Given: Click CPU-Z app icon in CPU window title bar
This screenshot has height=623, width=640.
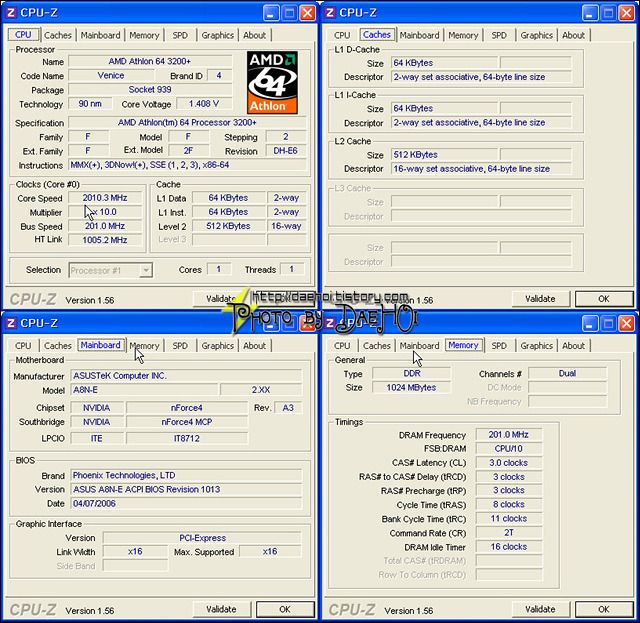Looking at the screenshot, I should 11,13.
